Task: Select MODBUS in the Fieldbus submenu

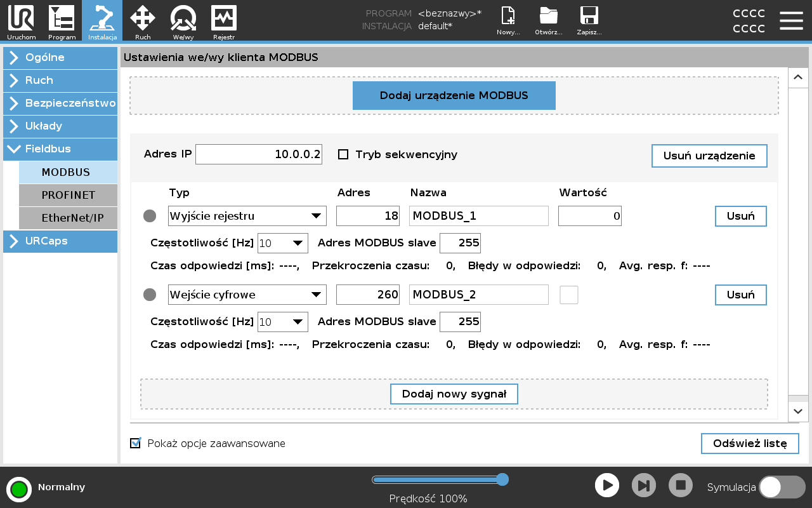Action: pos(68,173)
